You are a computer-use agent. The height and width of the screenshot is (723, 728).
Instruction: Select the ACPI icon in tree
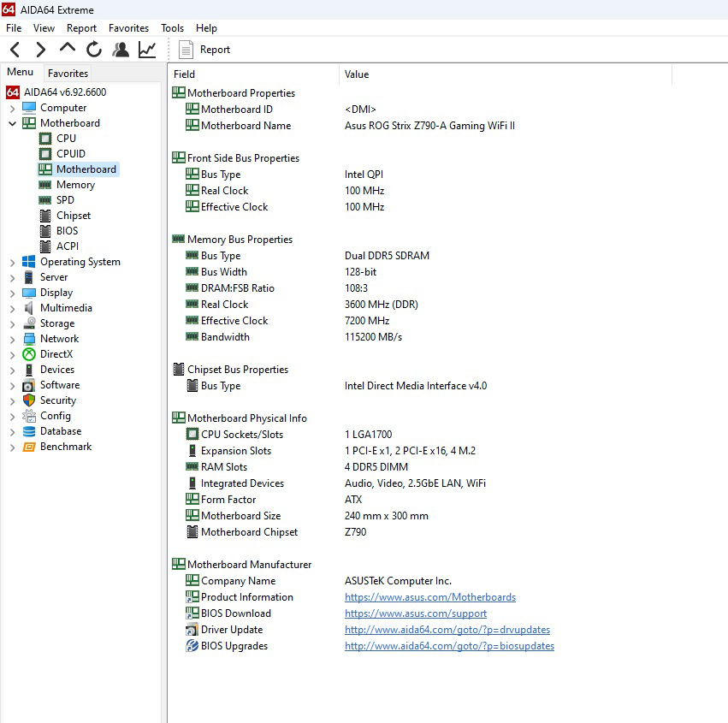(x=45, y=246)
